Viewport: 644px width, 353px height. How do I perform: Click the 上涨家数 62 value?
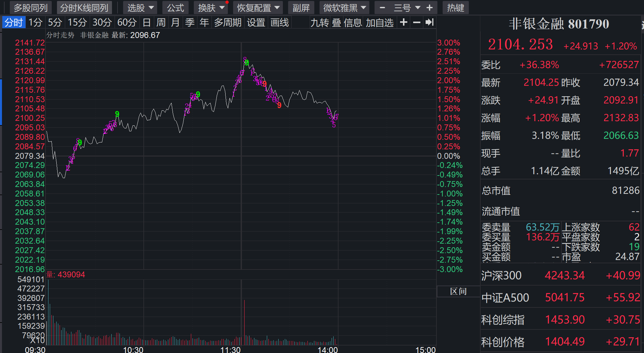coord(634,227)
